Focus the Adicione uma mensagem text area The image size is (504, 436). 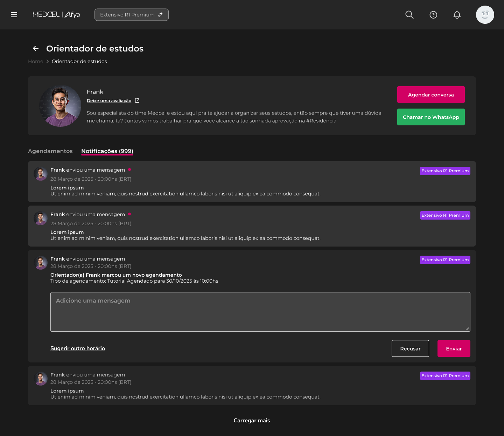point(260,312)
